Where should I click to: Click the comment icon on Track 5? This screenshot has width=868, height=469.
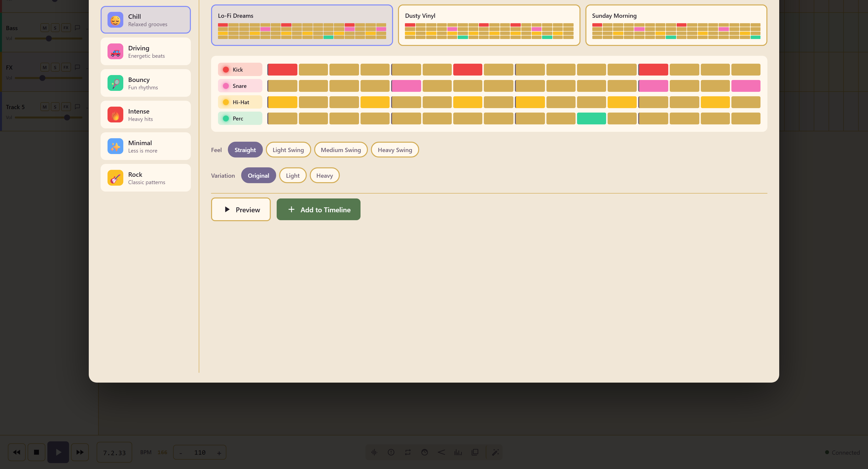pos(77,107)
